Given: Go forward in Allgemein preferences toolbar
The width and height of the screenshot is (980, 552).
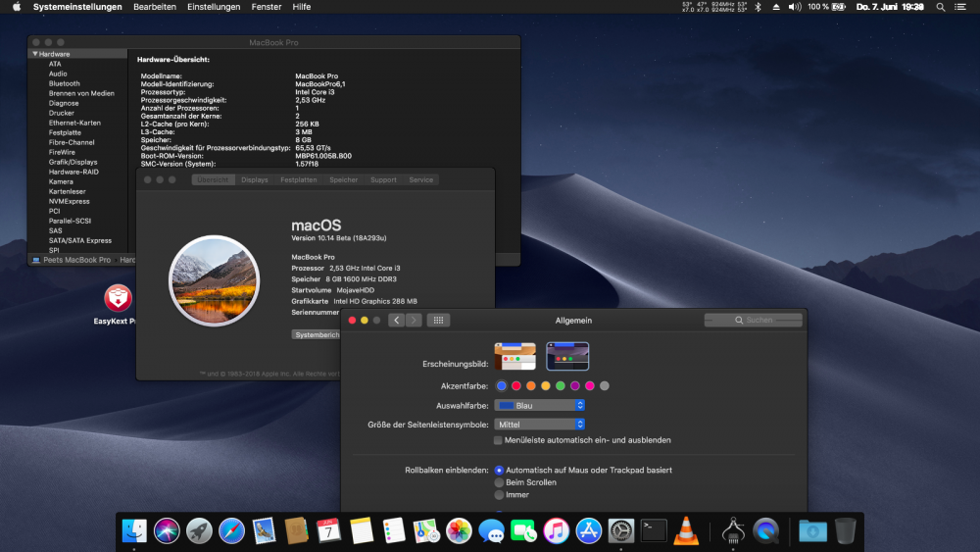Looking at the screenshot, I should (414, 320).
